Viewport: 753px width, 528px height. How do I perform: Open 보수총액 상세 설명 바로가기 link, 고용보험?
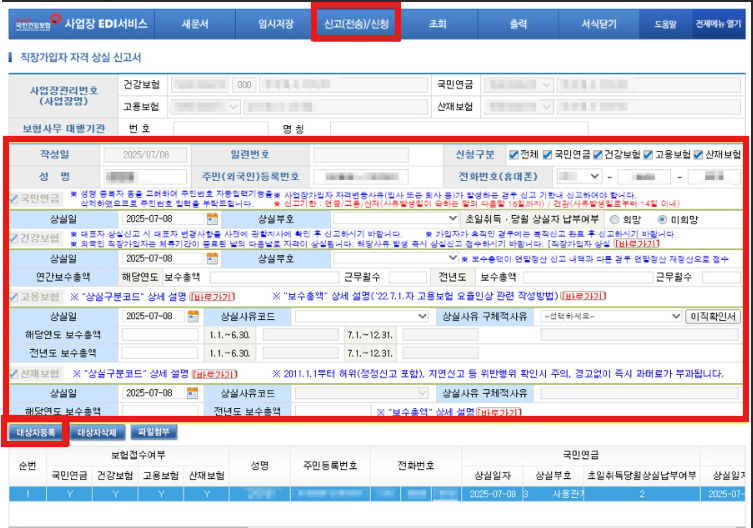(x=583, y=296)
